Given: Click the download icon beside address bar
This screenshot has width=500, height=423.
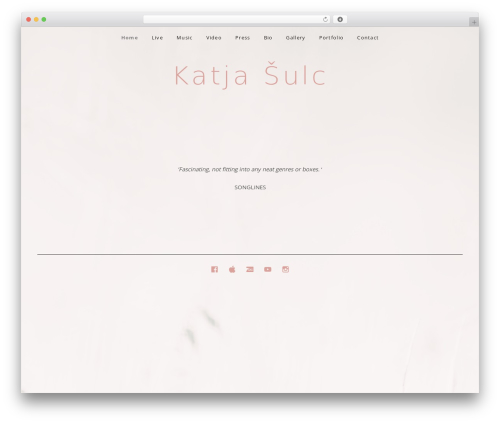Looking at the screenshot, I should click(x=340, y=20).
